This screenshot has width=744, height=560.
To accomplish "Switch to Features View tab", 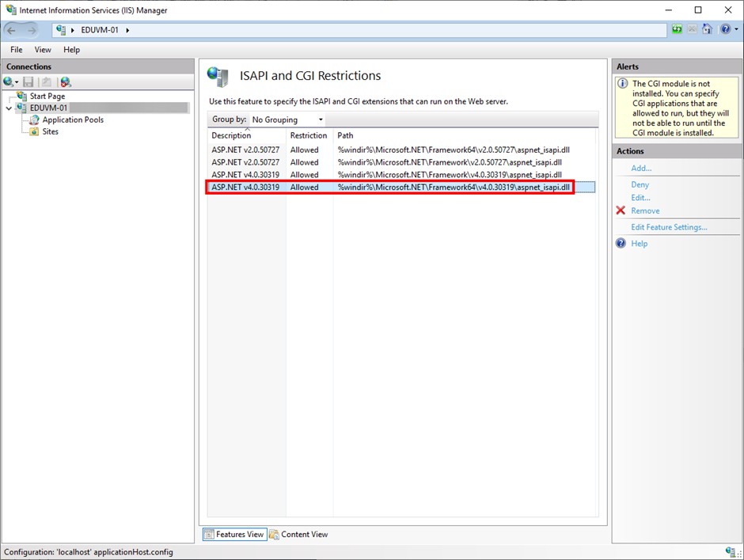I will tap(235, 535).
